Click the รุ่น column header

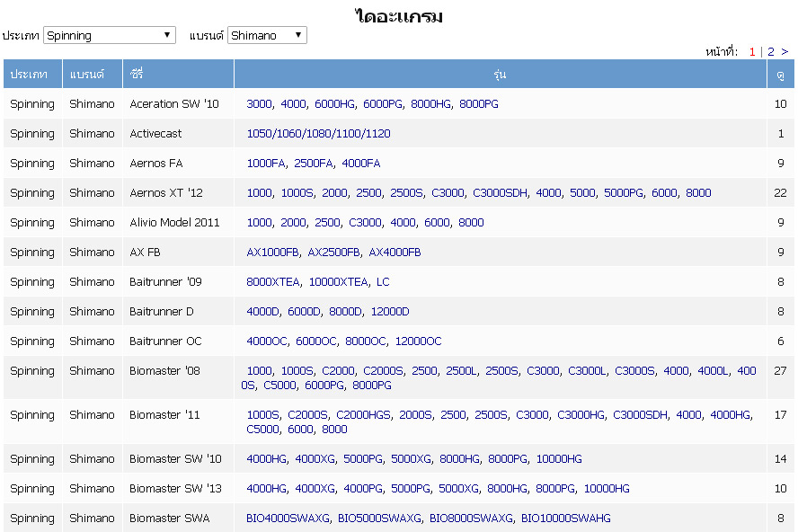tap(501, 75)
